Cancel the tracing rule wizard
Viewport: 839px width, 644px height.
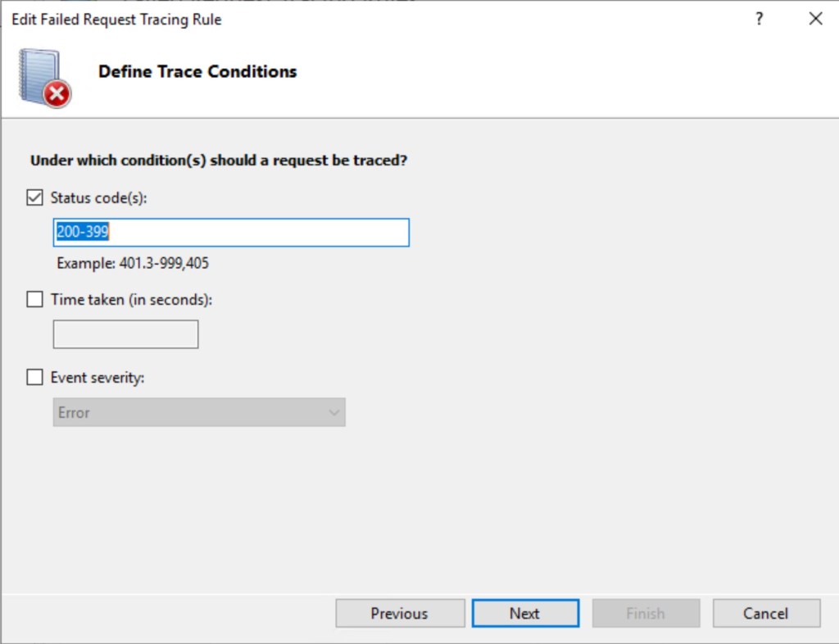[x=766, y=614]
